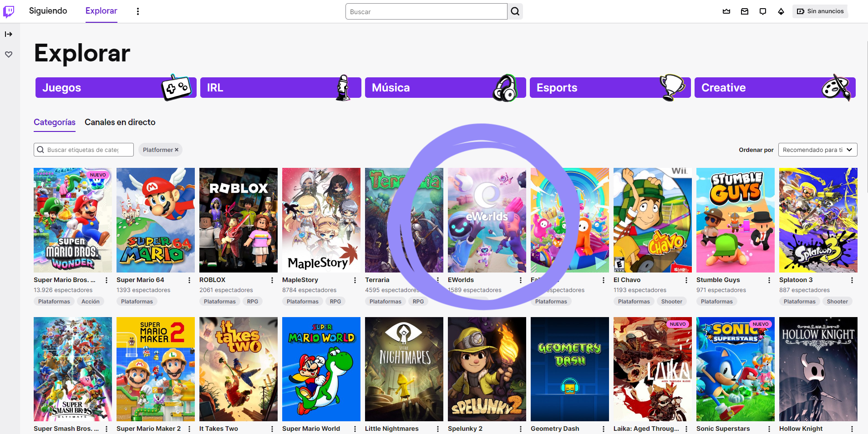Select the 'Categorías' tab
Screen dimensions: 868x434
(54, 122)
